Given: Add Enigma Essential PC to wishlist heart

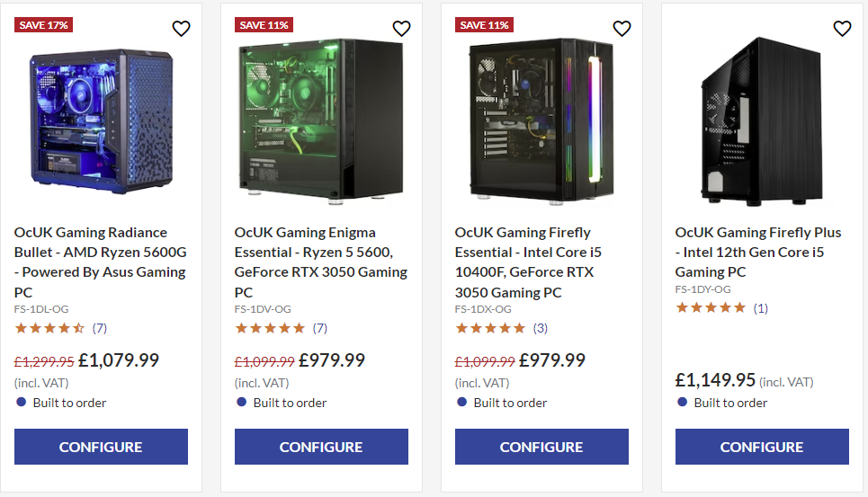Looking at the screenshot, I should tap(401, 29).
